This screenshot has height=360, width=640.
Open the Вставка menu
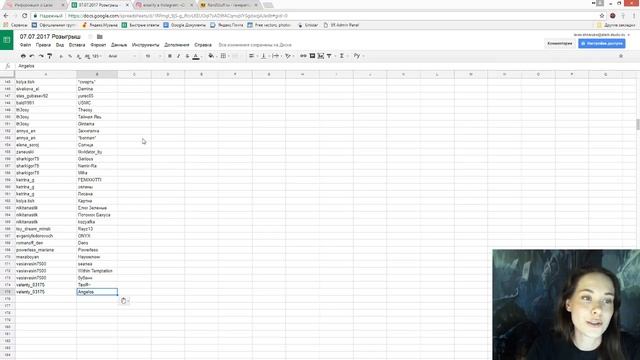click(x=77, y=45)
